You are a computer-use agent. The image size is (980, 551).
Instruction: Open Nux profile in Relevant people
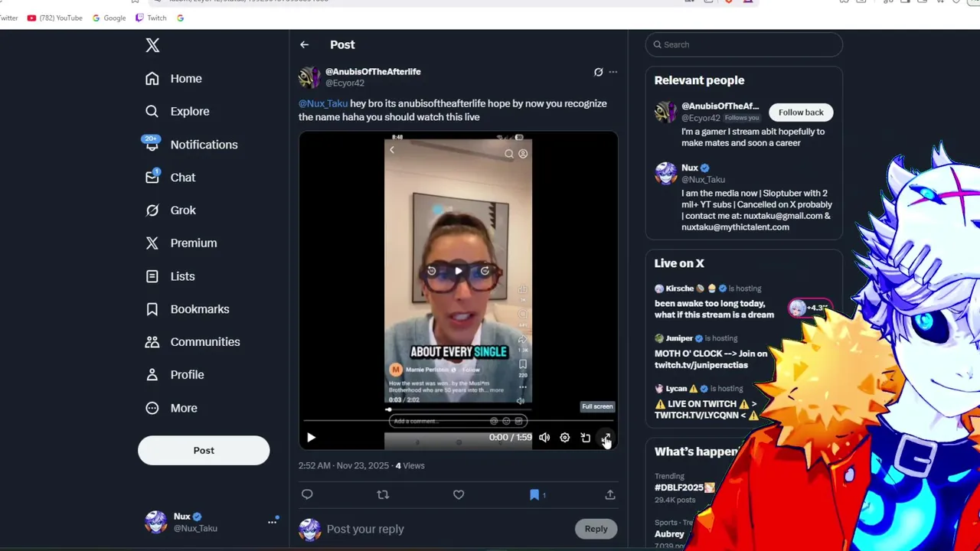[x=690, y=168]
